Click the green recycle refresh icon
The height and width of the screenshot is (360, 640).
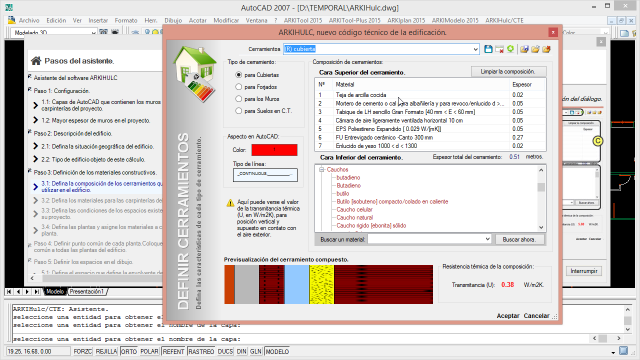510,49
